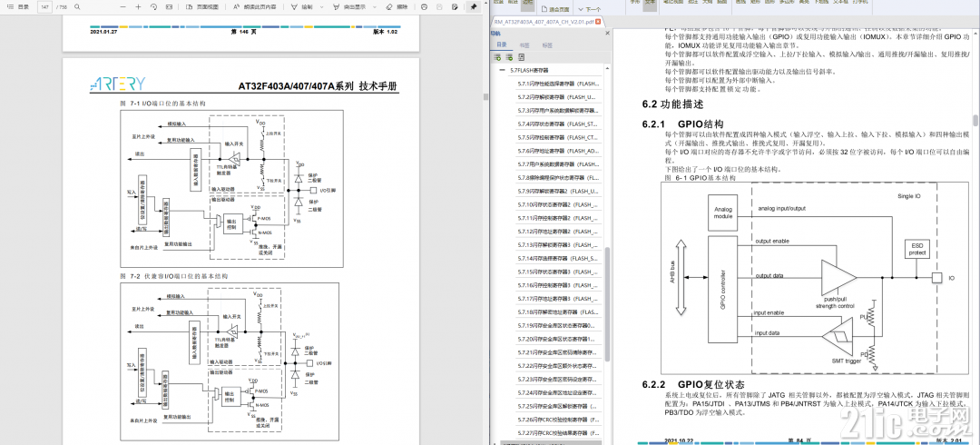
Task: Open outline entry 5.7.3 闪存用户系统数据解锁寄存器
Action: (559, 110)
